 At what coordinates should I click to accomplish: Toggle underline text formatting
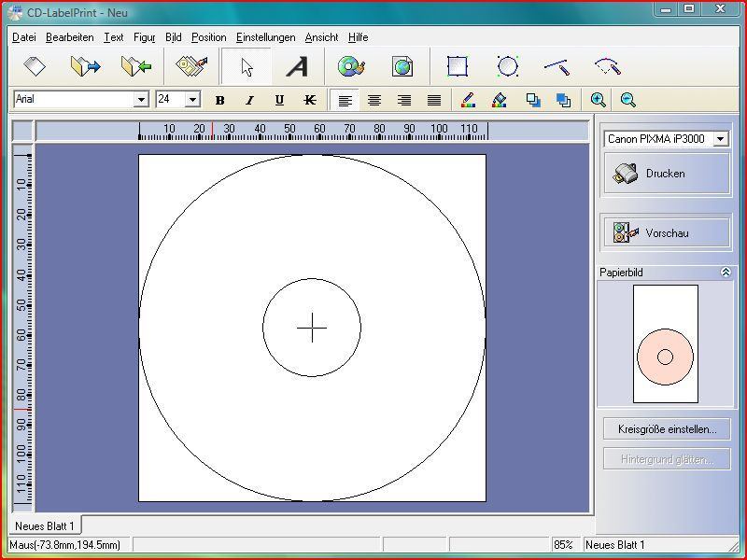[x=279, y=100]
